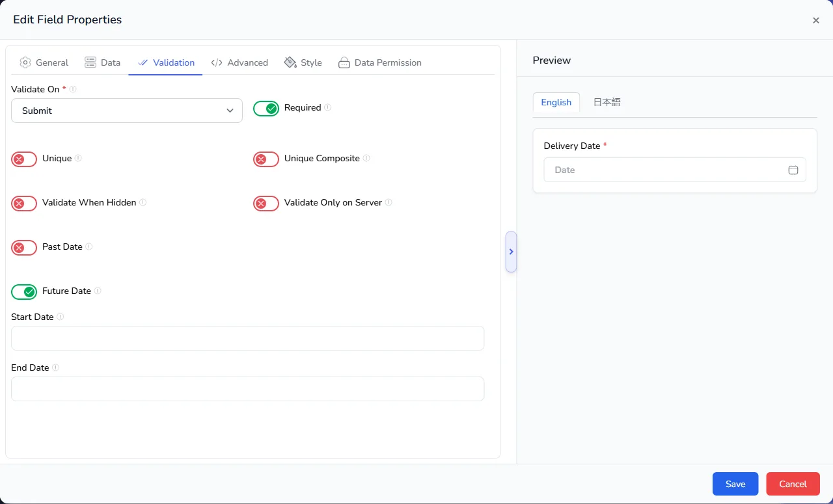Select the Validation tab
Image resolution: width=833 pixels, height=504 pixels.
166,62
